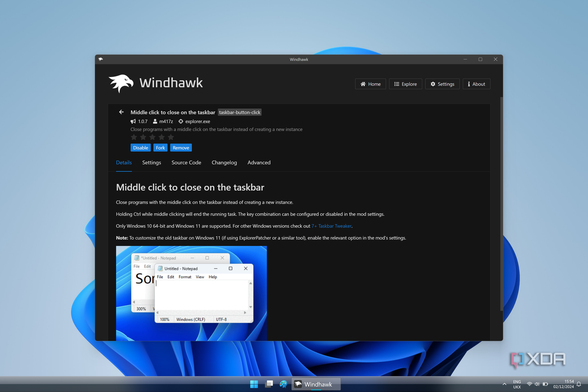588x392 pixels.
Task: Open the Changelog tab
Action: click(224, 163)
